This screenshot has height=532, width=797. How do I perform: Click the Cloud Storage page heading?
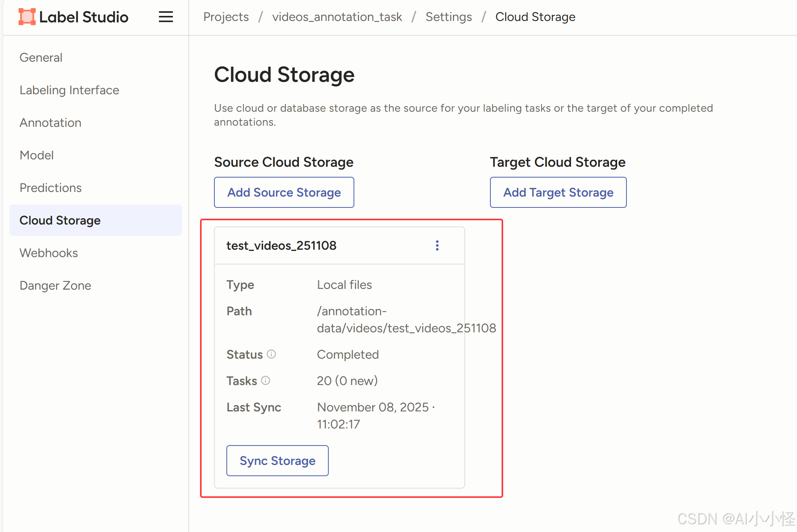[x=284, y=74]
